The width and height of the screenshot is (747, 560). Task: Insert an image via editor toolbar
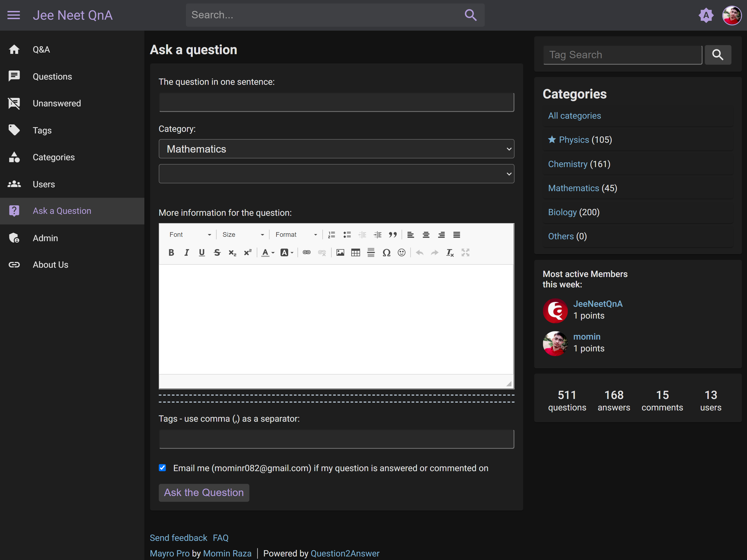pos(340,253)
